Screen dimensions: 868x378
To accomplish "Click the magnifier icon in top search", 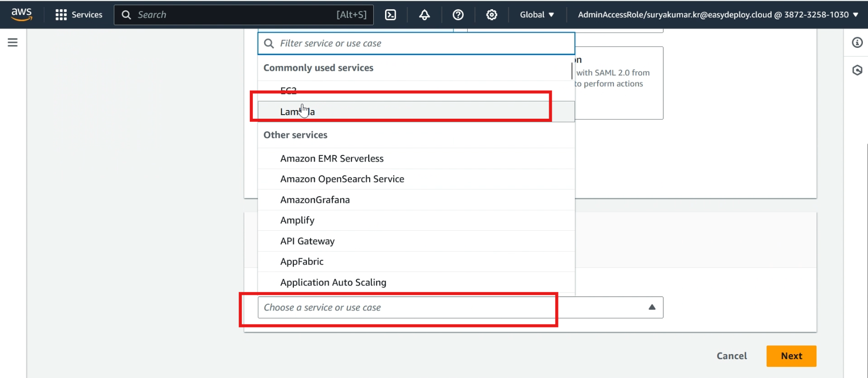I will point(126,15).
